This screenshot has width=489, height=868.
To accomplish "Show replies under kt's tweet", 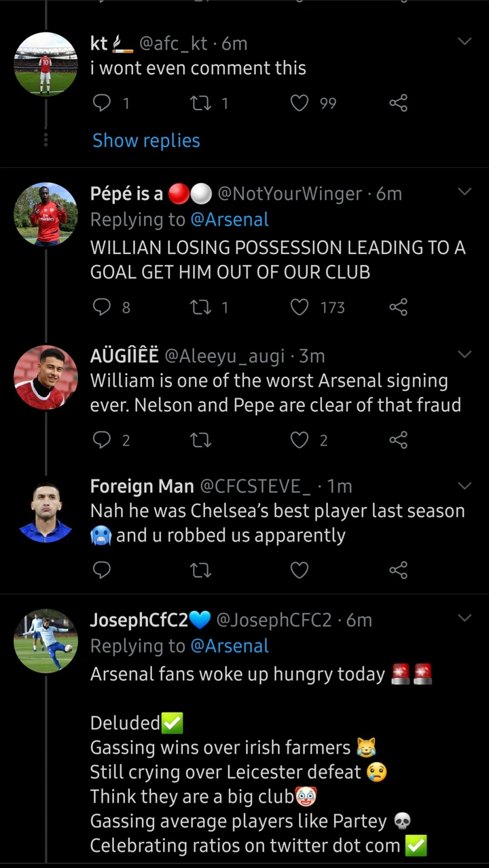I will point(146,141).
